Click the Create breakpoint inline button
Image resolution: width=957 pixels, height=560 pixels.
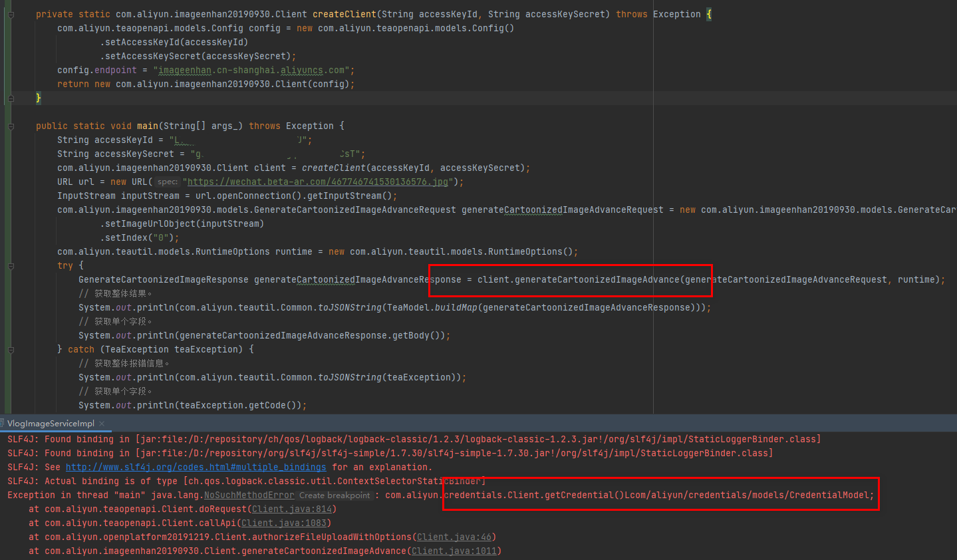(x=334, y=495)
